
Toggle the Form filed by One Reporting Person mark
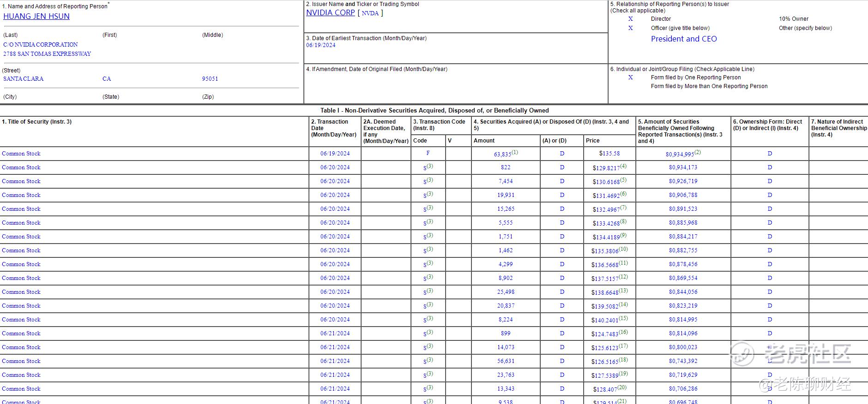tap(630, 77)
